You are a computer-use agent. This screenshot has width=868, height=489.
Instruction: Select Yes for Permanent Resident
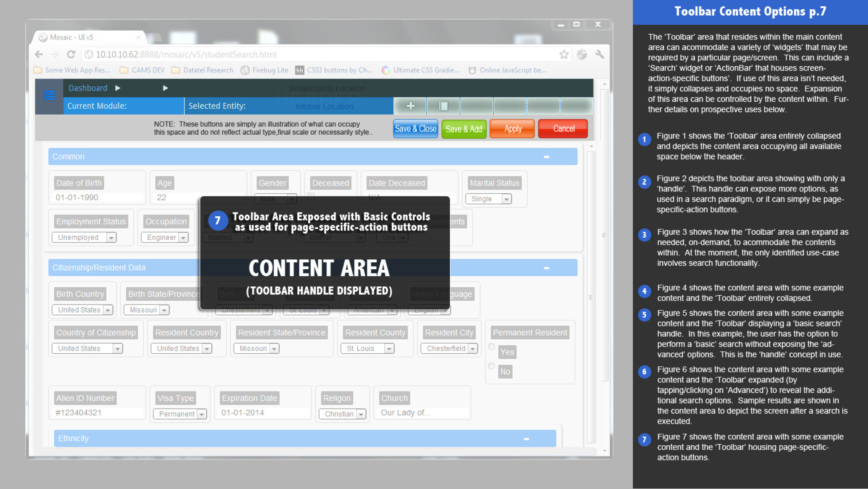(x=491, y=347)
